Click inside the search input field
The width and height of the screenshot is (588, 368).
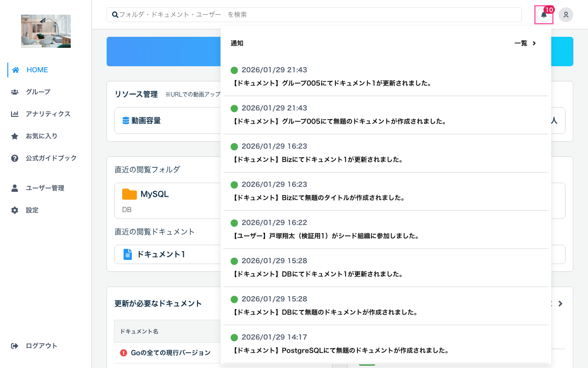(314, 14)
